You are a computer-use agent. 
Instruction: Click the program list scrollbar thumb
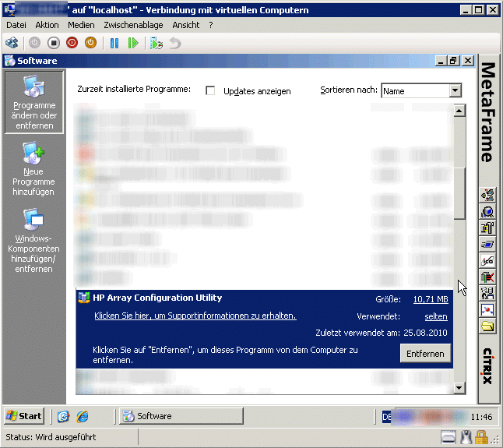pyautogui.click(x=459, y=193)
